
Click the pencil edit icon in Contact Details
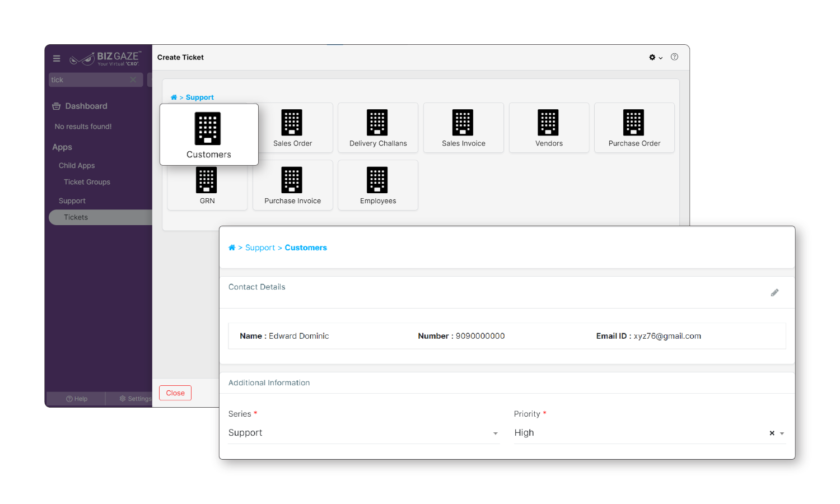(x=774, y=293)
